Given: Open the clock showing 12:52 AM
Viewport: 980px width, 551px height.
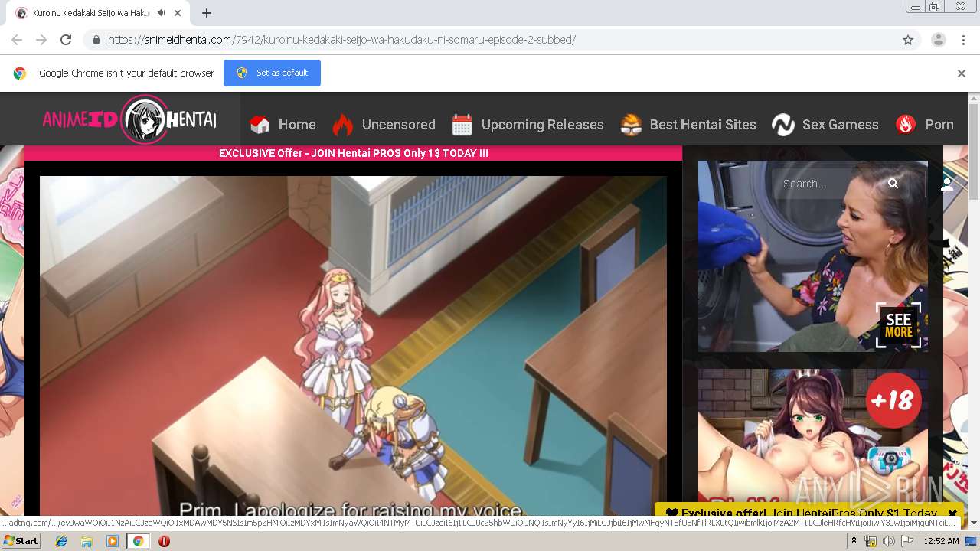Looking at the screenshot, I should pyautogui.click(x=941, y=541).
